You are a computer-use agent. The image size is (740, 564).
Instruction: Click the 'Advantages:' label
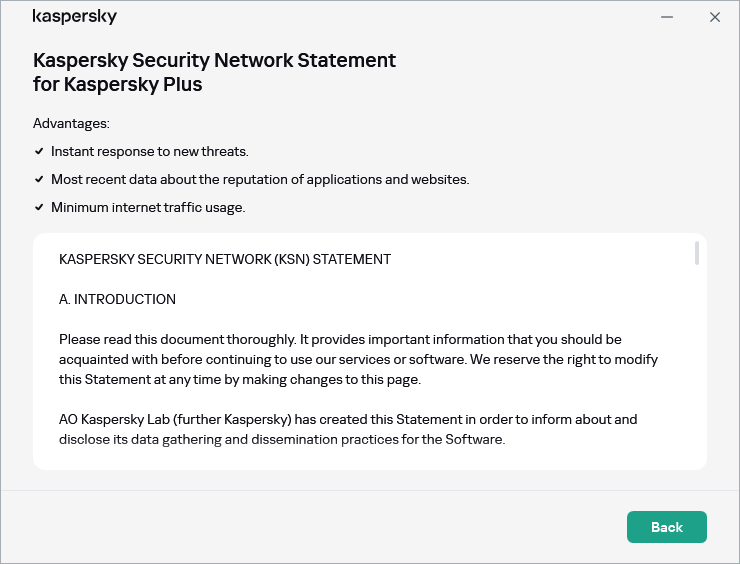71,123
